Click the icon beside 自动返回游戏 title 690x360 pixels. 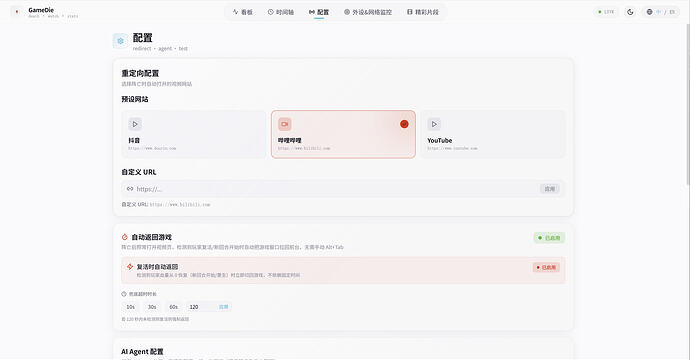point(125,237)
